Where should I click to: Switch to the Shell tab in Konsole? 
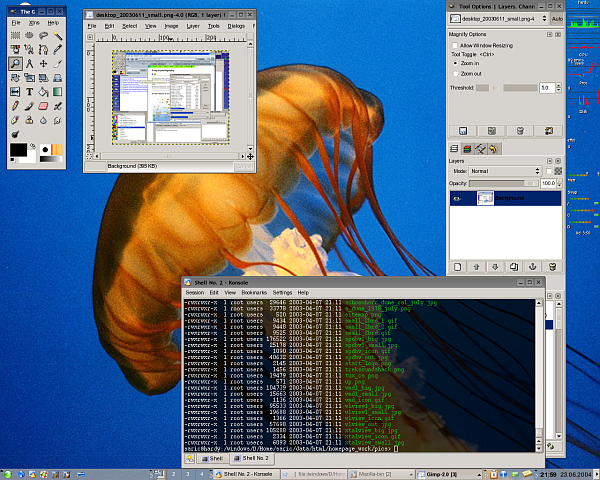pos(213,458)
